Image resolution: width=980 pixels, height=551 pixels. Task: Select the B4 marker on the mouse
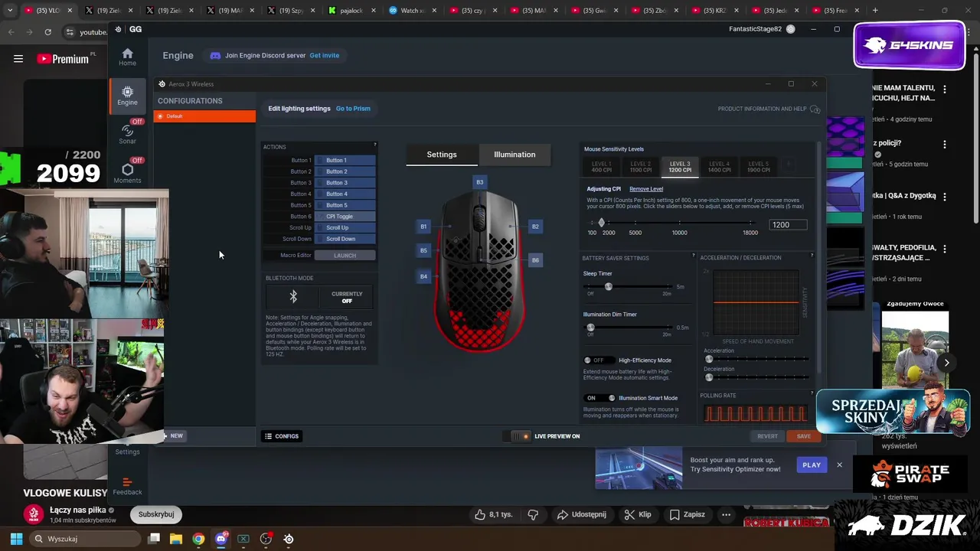pos(423,276)
